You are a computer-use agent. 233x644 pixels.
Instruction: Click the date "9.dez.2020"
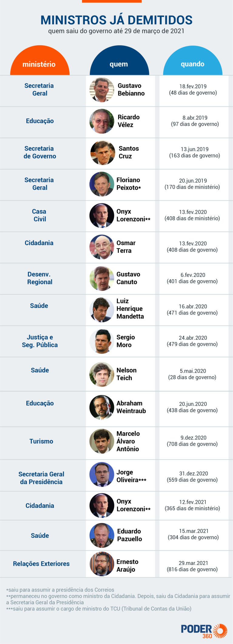(193, 438)
